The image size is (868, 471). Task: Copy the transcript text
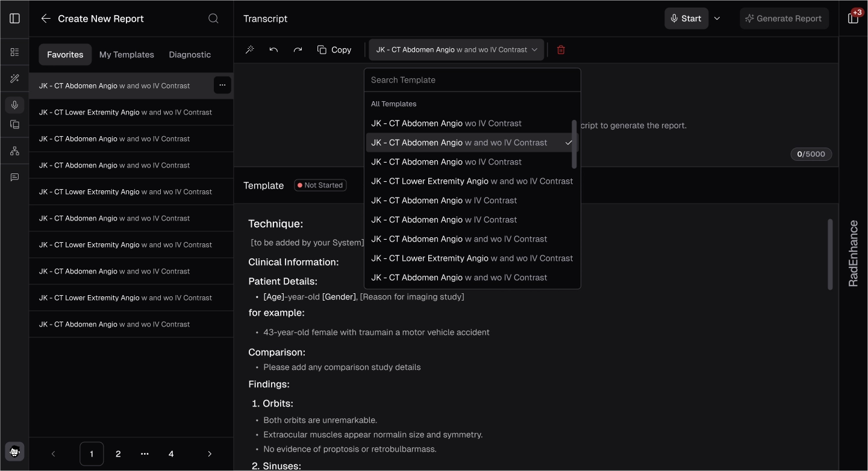[334, 50]
